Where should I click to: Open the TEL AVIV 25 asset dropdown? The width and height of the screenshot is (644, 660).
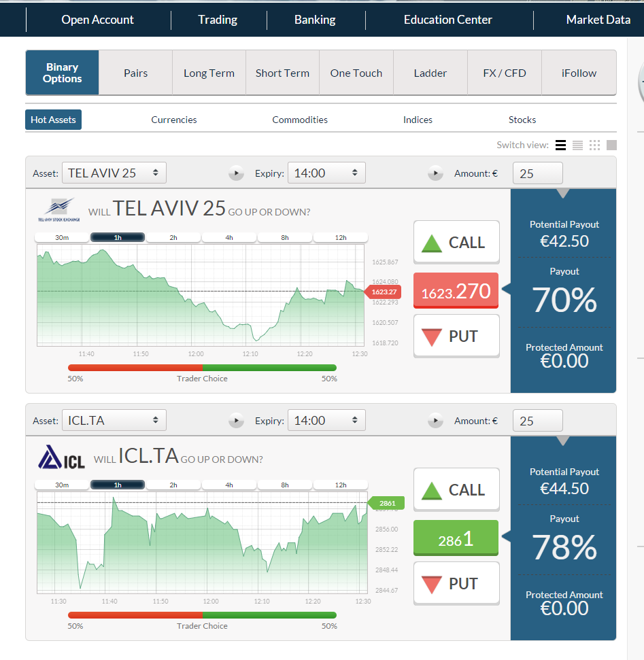(x=114, y=173)
